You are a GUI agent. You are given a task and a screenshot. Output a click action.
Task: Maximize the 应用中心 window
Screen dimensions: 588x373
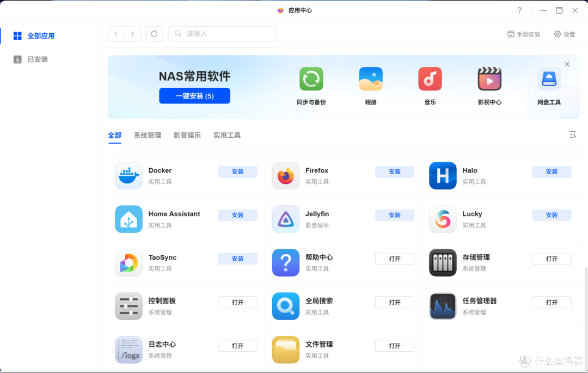point(559,10)
